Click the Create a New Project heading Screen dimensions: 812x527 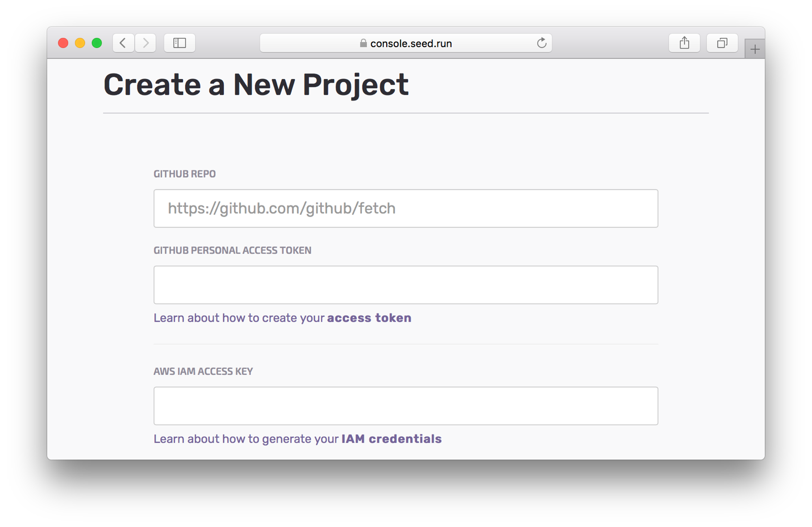(256, 85)
